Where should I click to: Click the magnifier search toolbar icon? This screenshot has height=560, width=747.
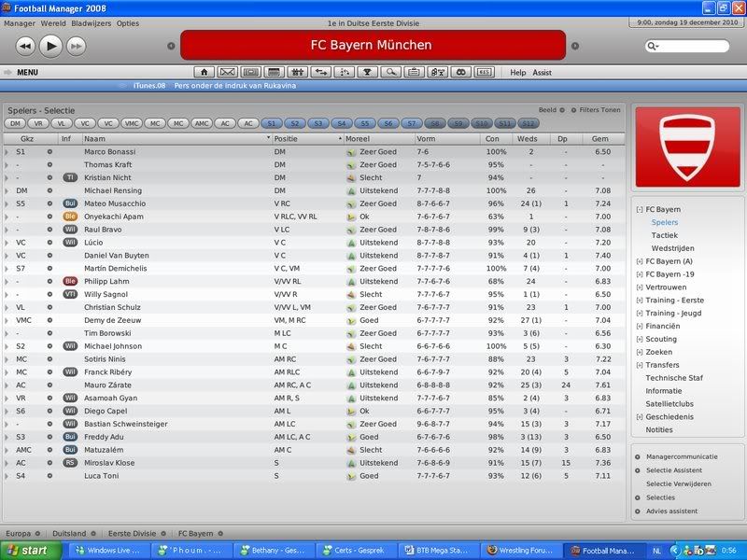pyautogui.click(x=390, y=73)
